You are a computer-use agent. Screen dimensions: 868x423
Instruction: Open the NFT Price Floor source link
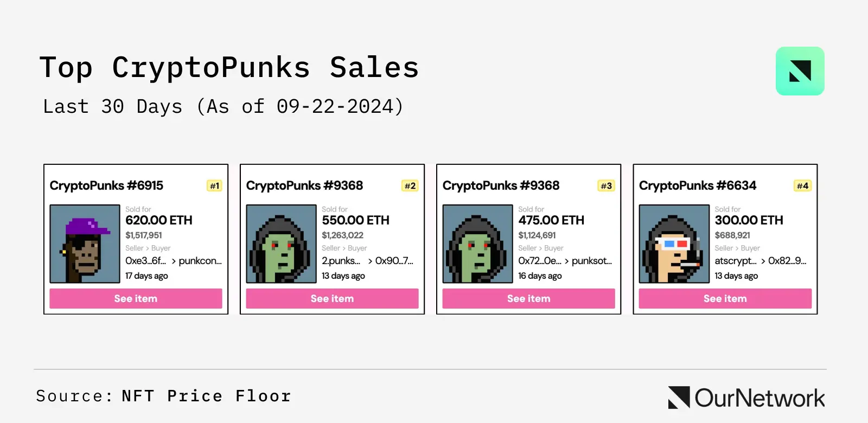click(205, 396)
